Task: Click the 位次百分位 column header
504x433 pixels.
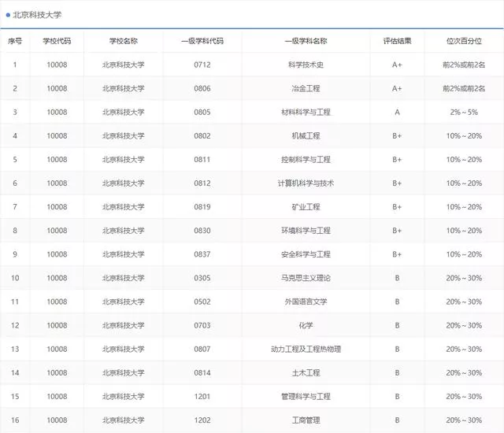Action: [464, 41]
